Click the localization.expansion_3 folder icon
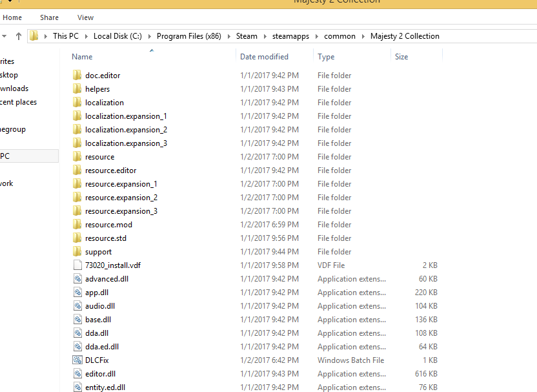This screenshot has width=537, height=392. coord(77,143)
